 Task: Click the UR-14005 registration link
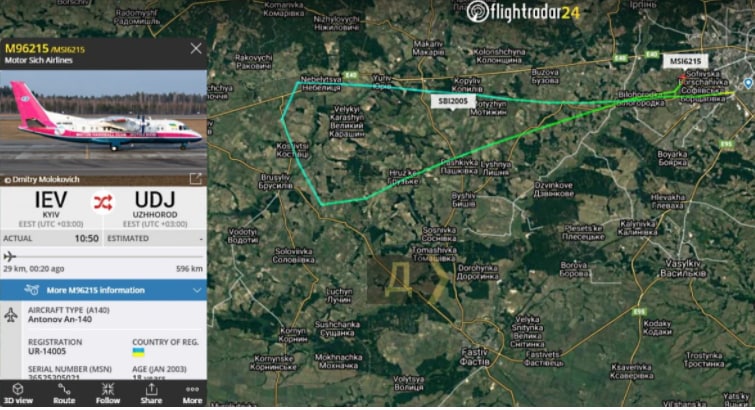point(47,351)
